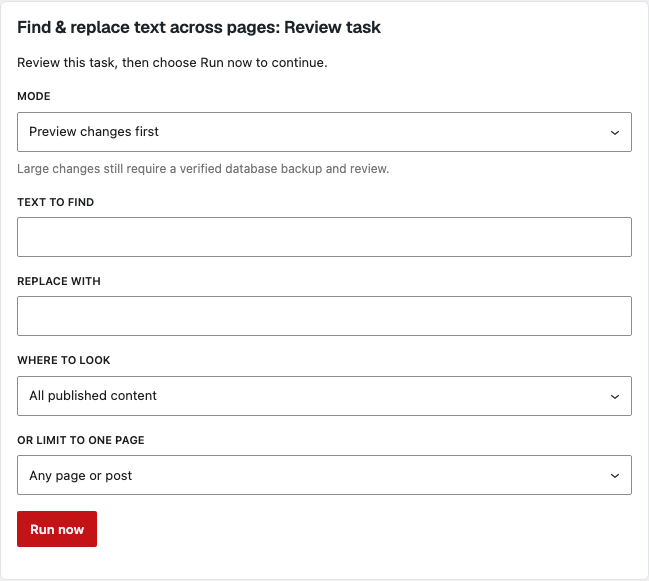Open the Any page or post dropdown

click(324, 475)
